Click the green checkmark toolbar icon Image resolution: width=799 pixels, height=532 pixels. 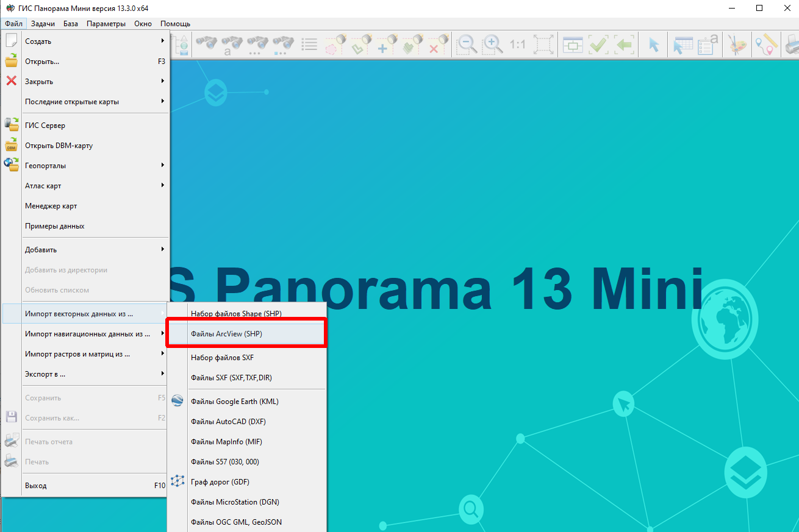[x=598, y=44]
